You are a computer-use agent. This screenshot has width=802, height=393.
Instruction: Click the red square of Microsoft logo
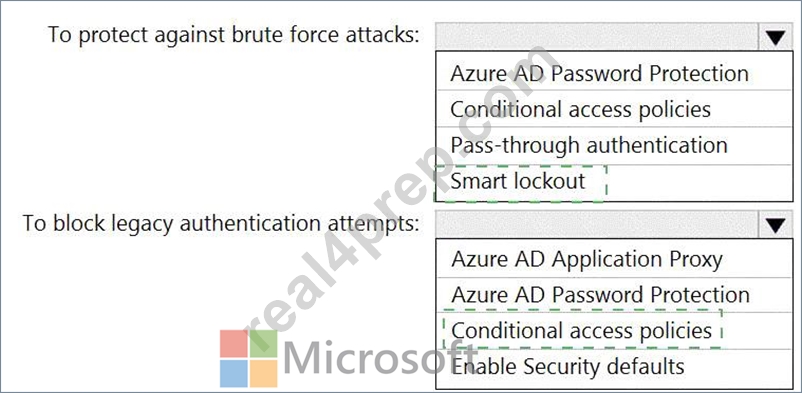coord(234,343)
